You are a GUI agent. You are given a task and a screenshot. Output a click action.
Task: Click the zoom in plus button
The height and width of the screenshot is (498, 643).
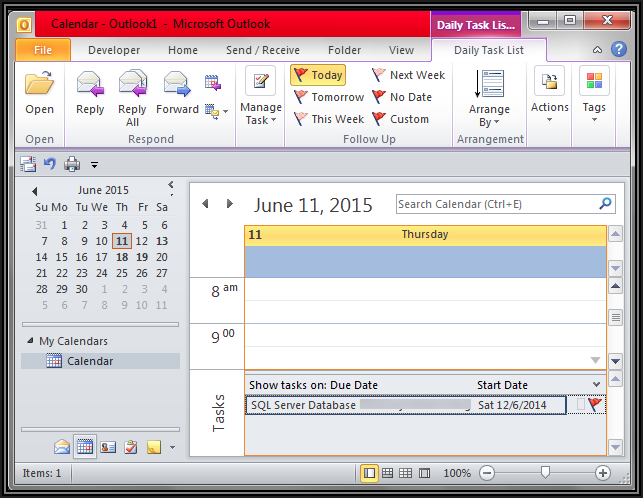coord(603,473)
